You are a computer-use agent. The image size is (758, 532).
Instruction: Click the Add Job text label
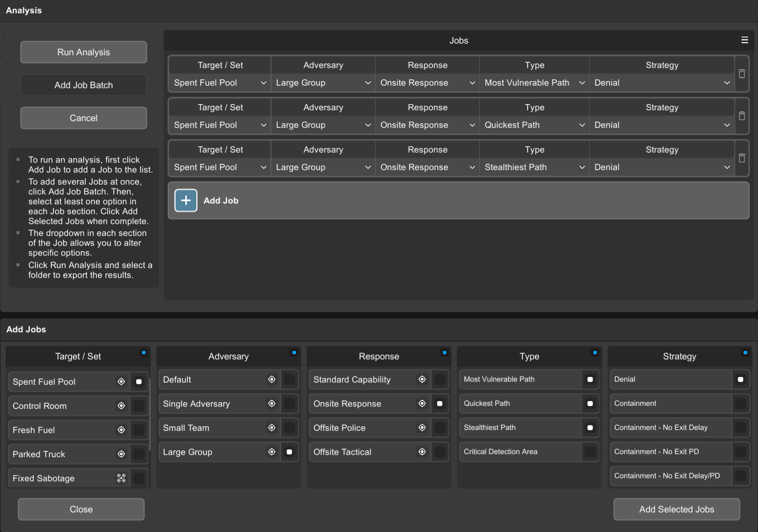click(x=221, y=201)
